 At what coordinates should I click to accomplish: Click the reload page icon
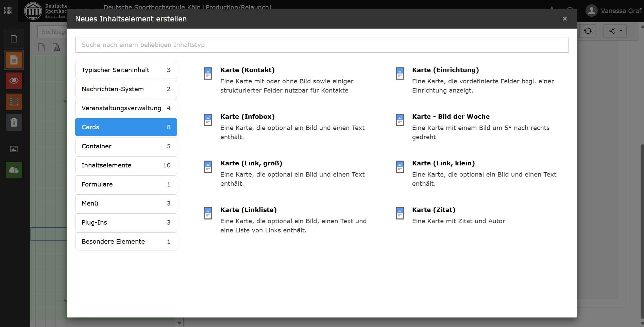pos(588,31)
